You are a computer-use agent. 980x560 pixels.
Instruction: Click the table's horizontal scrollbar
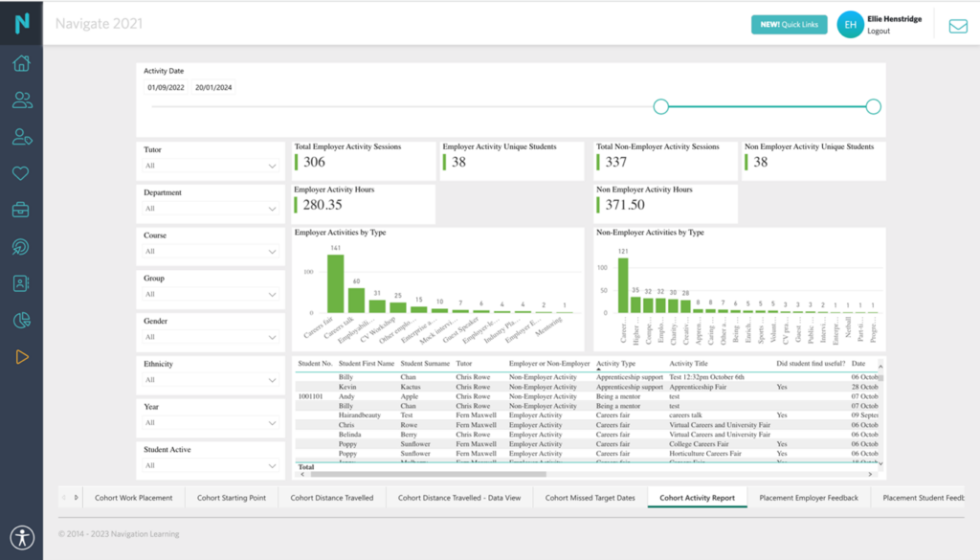tap(428, 475)
